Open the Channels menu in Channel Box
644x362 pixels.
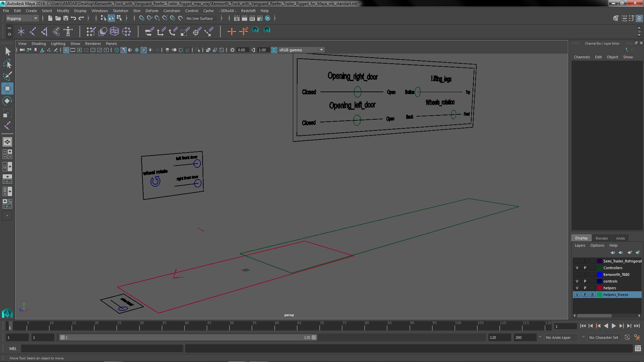click(x=582, y=57)
